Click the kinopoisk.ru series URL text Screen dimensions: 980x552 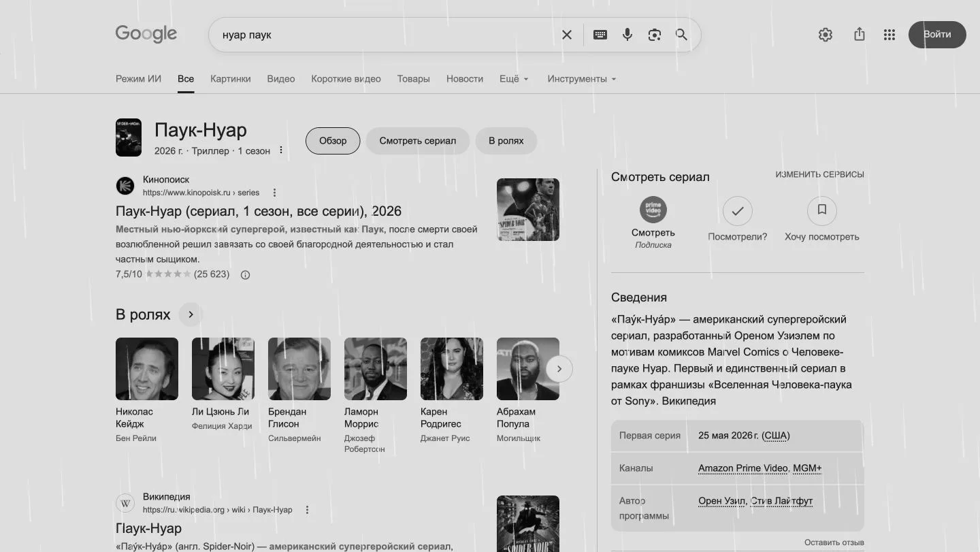click(x=201, y=193)
